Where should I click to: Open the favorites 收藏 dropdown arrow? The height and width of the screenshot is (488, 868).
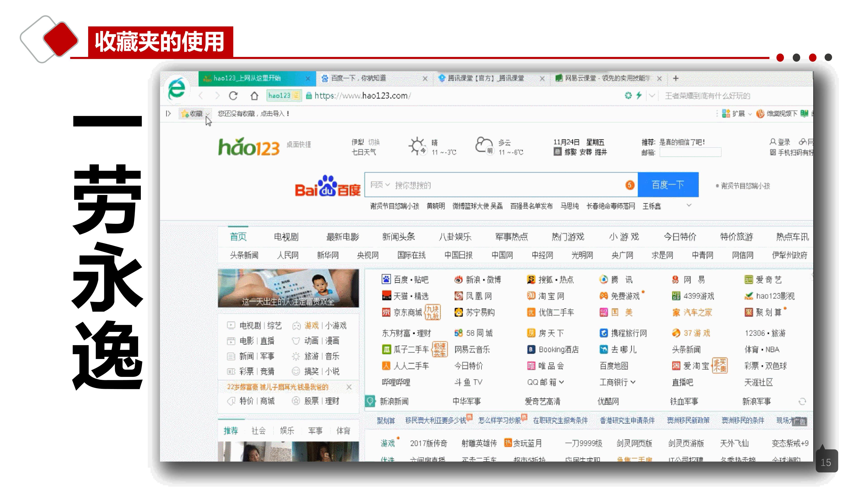coord(208,114)
